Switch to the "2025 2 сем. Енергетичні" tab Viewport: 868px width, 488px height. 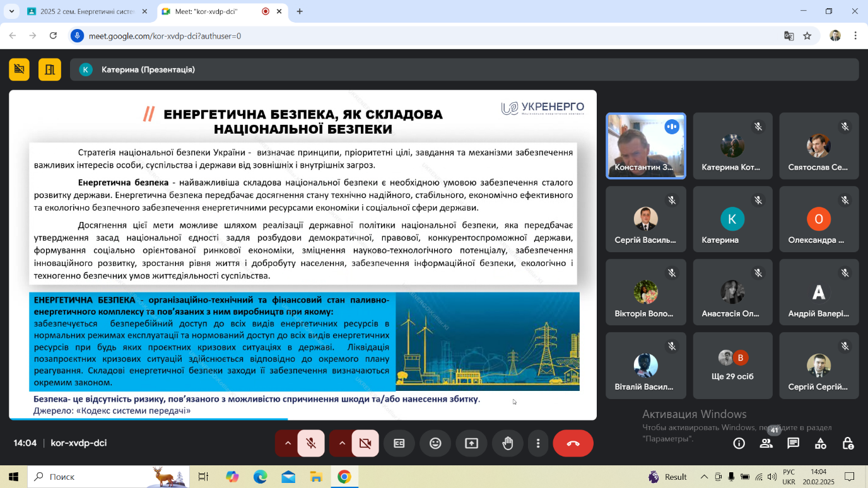87,11
